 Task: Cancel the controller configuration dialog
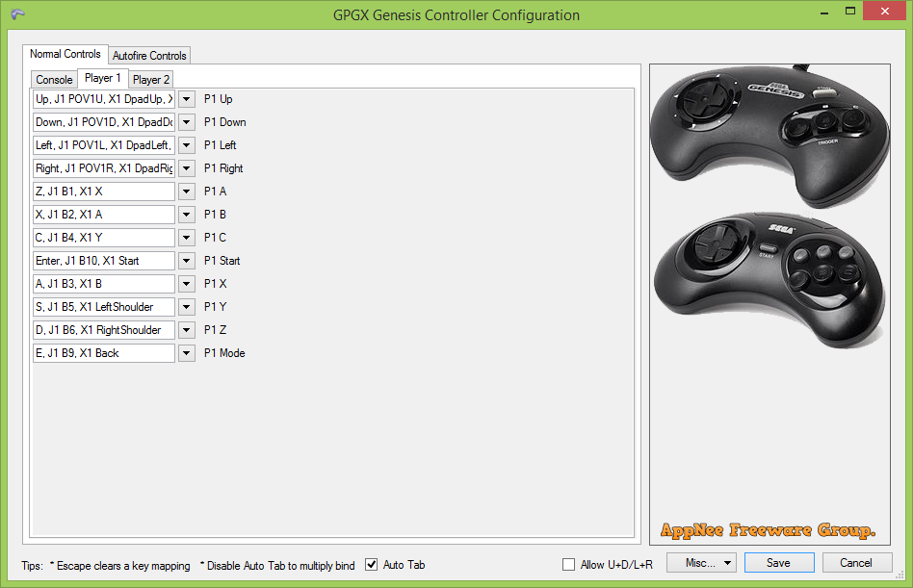click(856, 562)
